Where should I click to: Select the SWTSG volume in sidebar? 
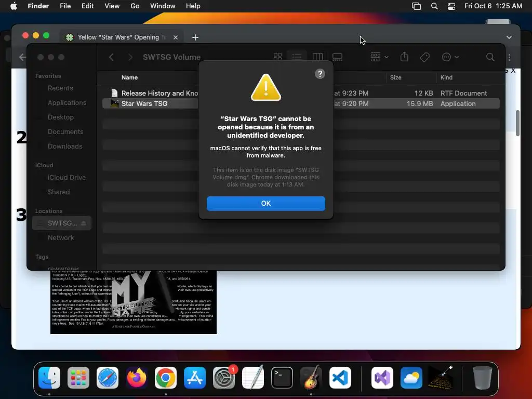[x=62, y=223]
